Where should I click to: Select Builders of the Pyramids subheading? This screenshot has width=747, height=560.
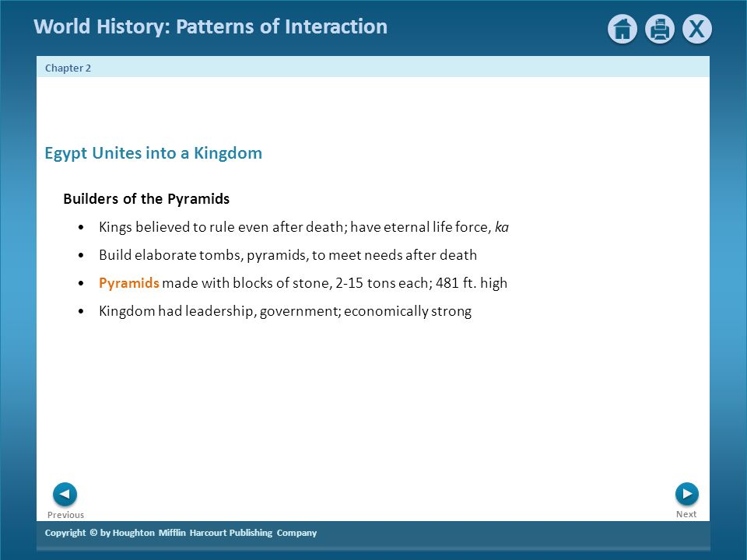click(x=146, y=198)
